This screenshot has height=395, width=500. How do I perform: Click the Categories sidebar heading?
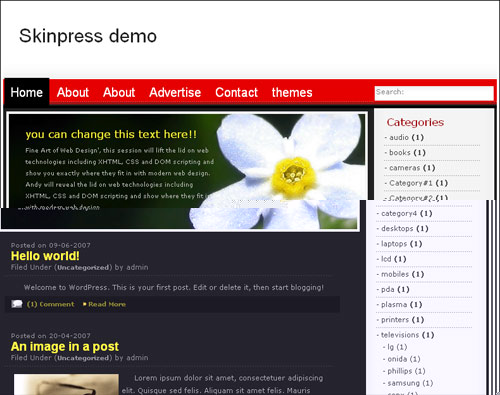coord(415,122)
